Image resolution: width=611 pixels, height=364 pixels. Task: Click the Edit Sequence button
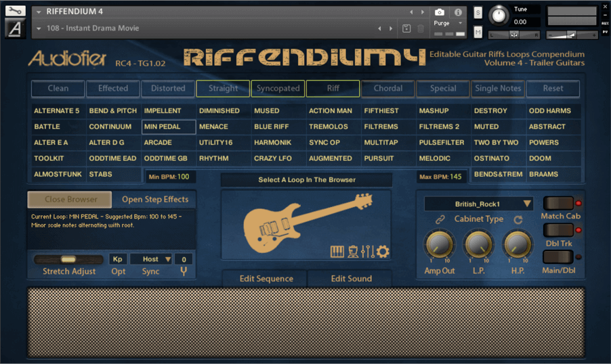coord(266,279)
